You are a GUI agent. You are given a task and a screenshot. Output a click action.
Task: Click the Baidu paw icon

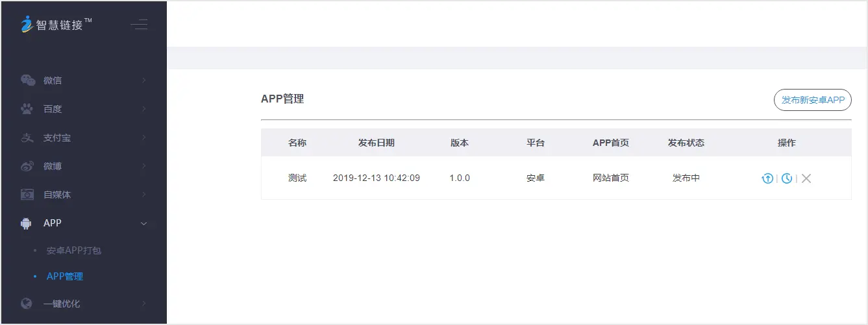(27, 109)
